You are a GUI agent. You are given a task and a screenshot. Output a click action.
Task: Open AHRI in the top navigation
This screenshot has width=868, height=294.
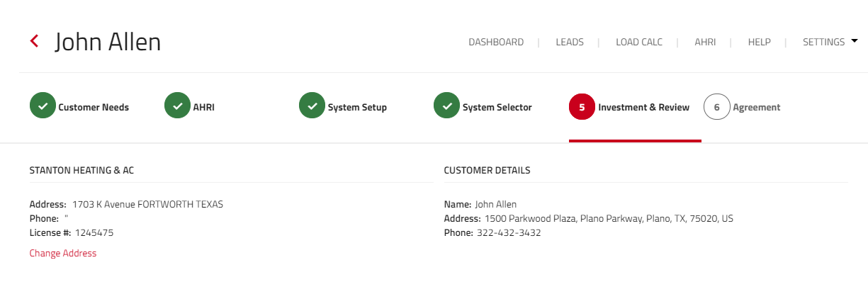pyautogui.click(x=705, y=42)
